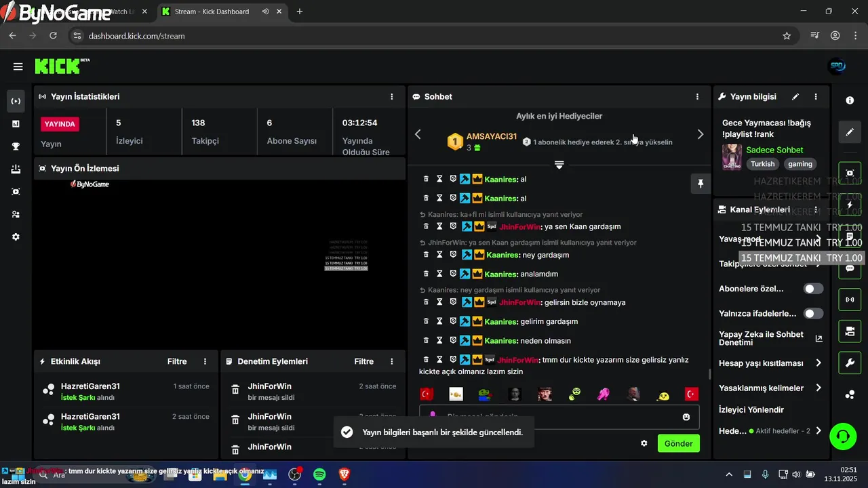
Task: Open the hamburger menu next to Kick logo
Action: (18, 66)
